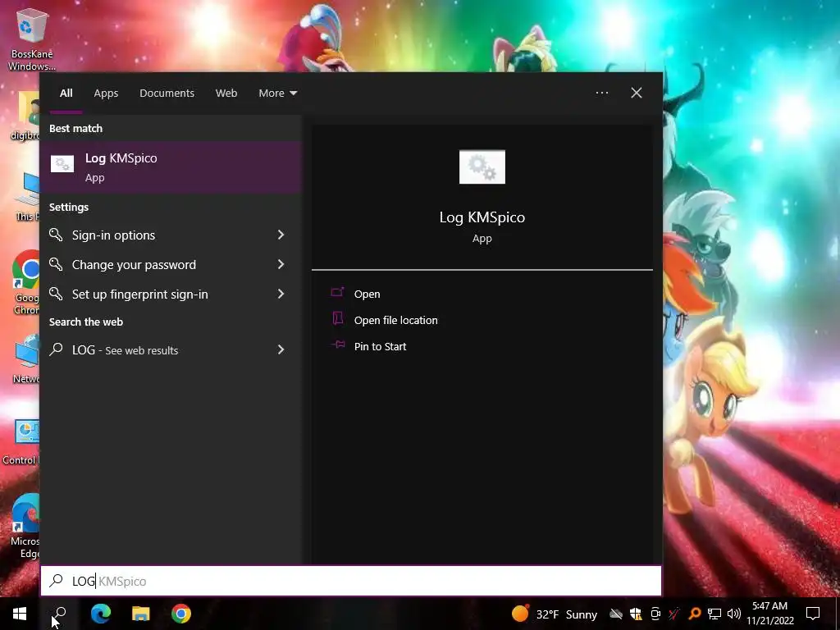Click the Meet Now camera tray icon
The image size is (840, 630).
(655, 614)
